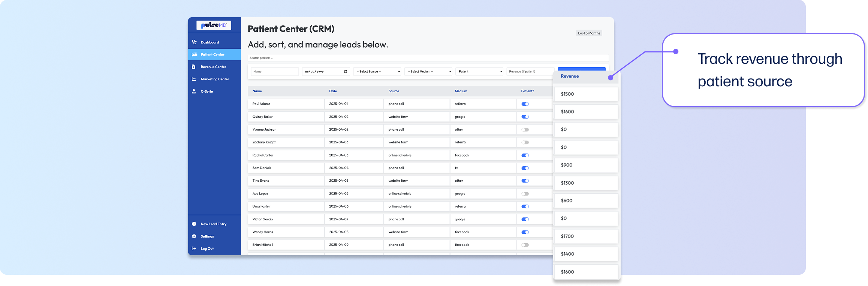
Task: Select New Lead Entry
Action: pos(214,224)
